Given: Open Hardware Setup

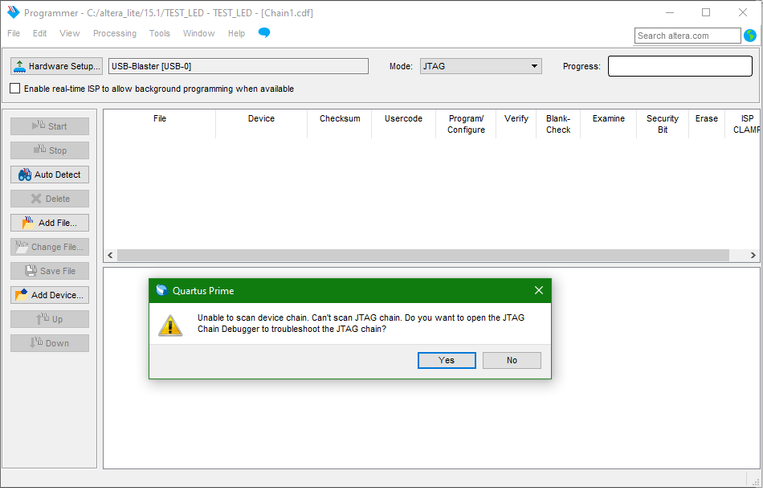Looking at the screenshot, I should click(56, 66).
